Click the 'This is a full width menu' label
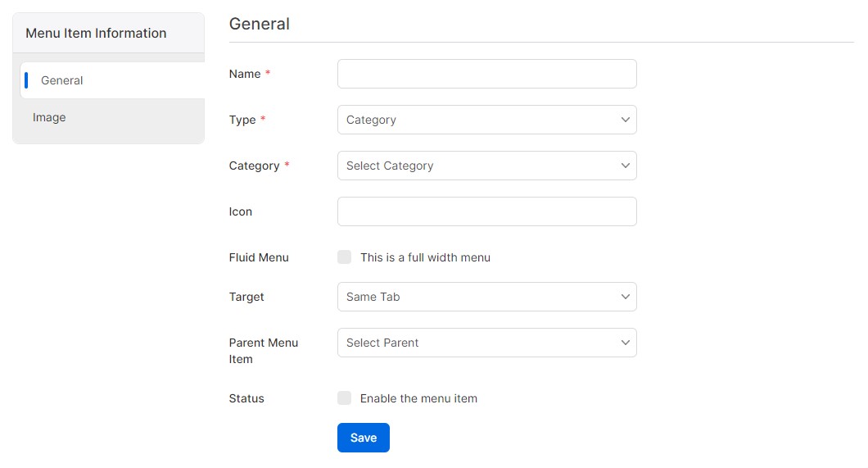This screenshot has height=468, width=868. click(425, 257)
